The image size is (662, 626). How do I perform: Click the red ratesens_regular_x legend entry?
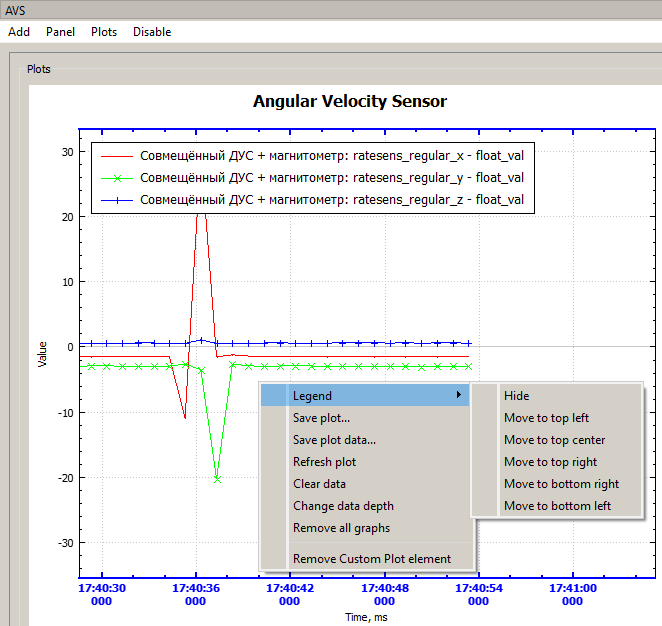[x=331, y=155]
